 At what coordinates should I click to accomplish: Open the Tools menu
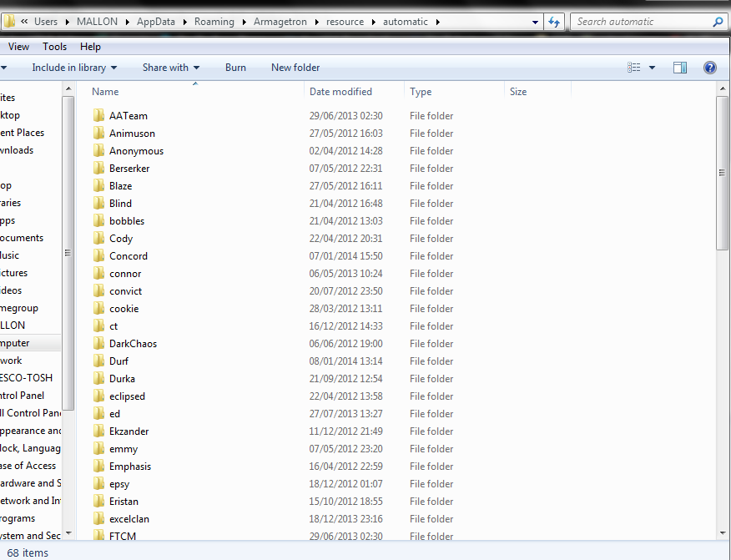(55, 47)
